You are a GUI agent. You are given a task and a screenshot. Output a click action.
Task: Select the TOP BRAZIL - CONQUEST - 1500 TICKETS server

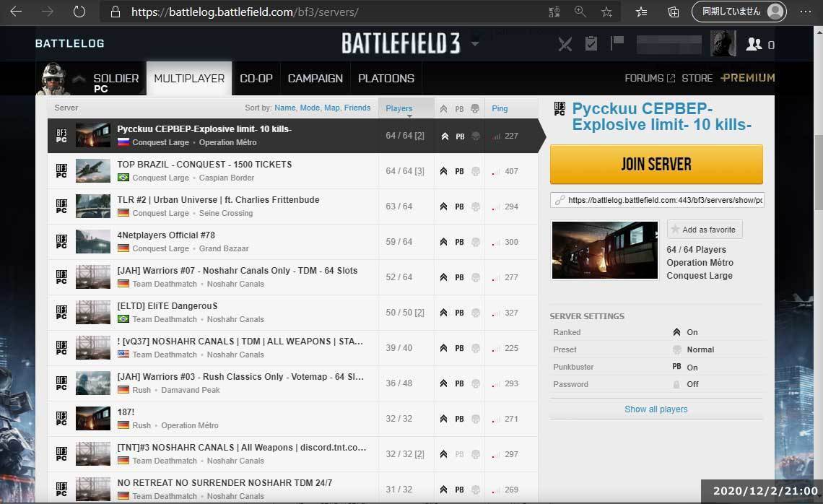[x=293, y=171]
